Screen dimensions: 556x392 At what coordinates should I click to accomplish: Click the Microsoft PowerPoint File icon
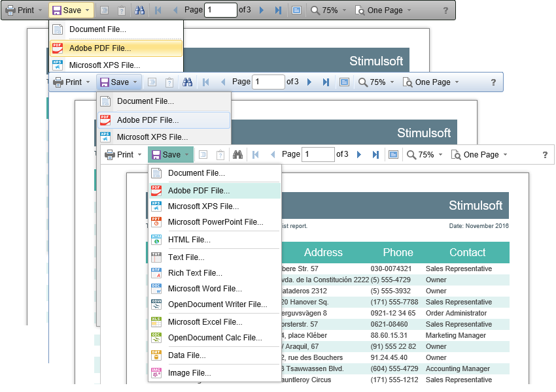156,222
